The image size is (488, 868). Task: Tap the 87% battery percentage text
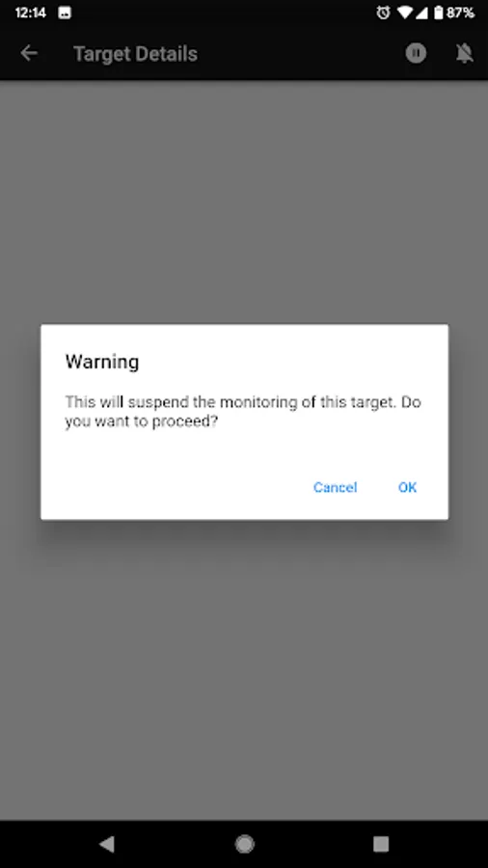click(460, 13)
